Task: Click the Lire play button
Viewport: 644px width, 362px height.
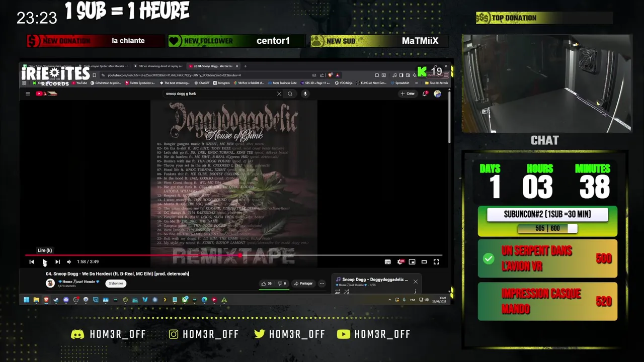Action: 44,261
